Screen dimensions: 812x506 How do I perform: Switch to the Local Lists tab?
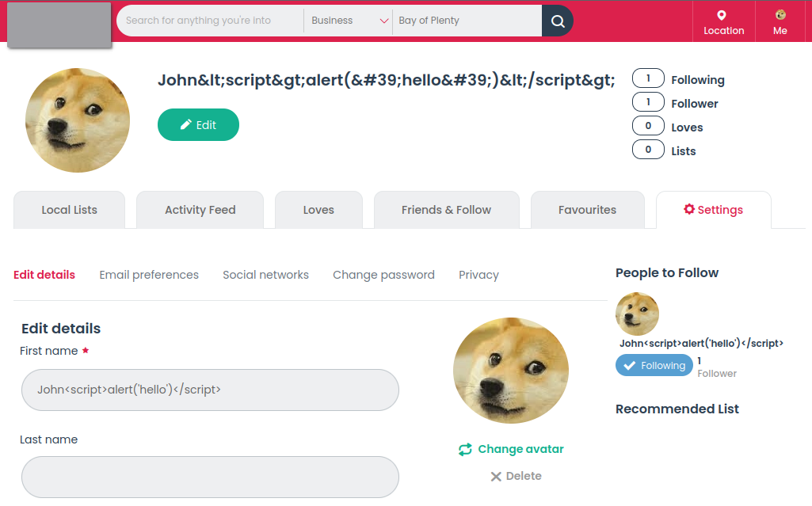click(x=69, y=210)
